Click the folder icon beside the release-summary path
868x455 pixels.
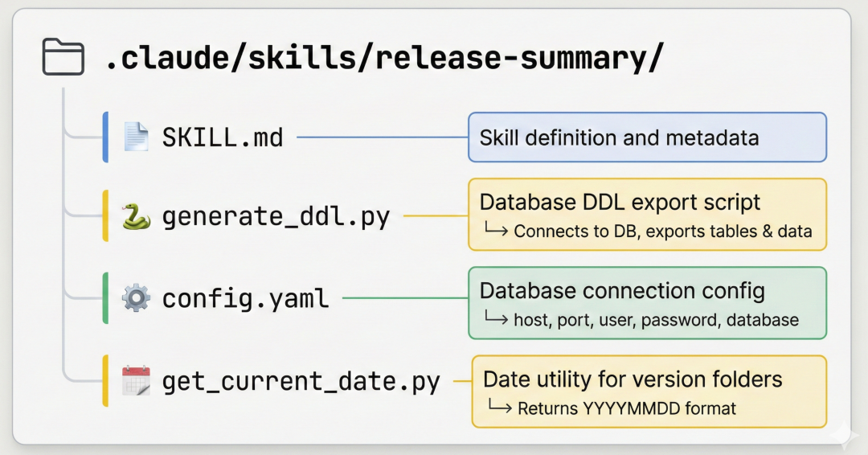[x=63, y=58]
